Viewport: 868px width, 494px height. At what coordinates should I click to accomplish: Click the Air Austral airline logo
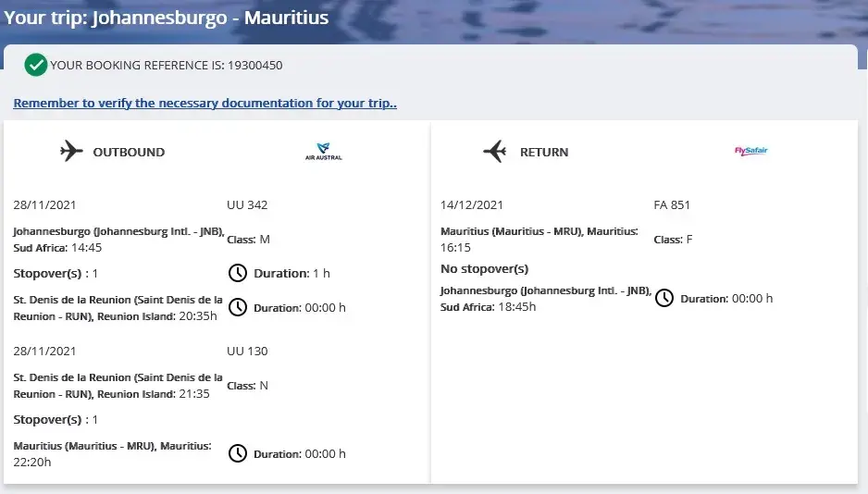tap(323, 151)
